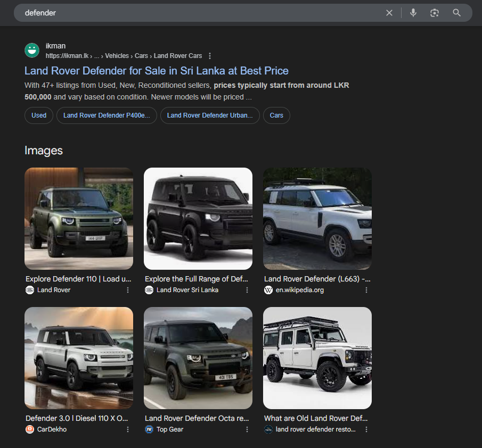
Task: Open the silver Defender beach thumbnail
Action: click(x=79, y=358)
